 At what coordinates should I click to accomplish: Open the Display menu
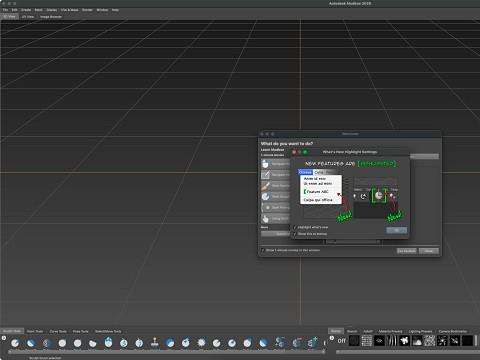pyautogui.click(x=52, y=10)
